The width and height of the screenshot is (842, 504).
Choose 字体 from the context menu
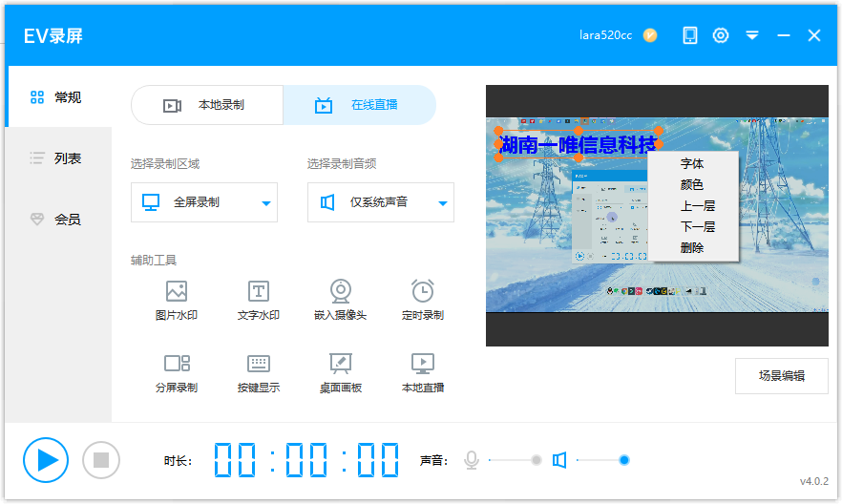(x=692, y=164)
